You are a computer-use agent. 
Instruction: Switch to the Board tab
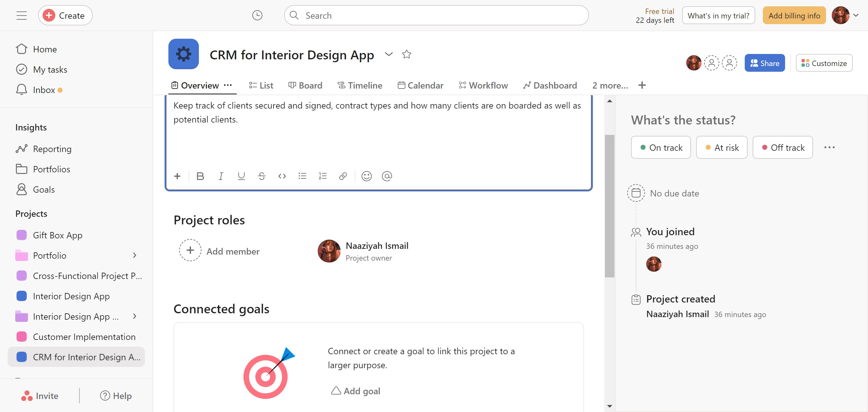click(x=305, y=85)
